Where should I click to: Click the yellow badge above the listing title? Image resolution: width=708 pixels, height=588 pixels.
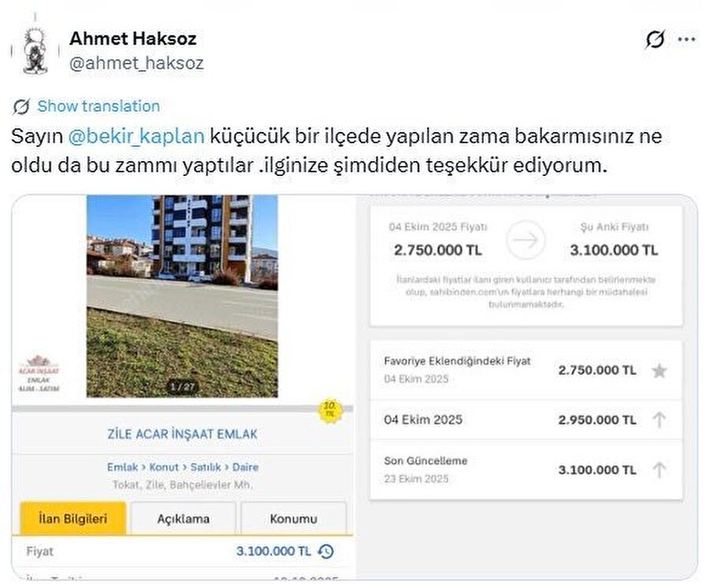tap(330, 410)
